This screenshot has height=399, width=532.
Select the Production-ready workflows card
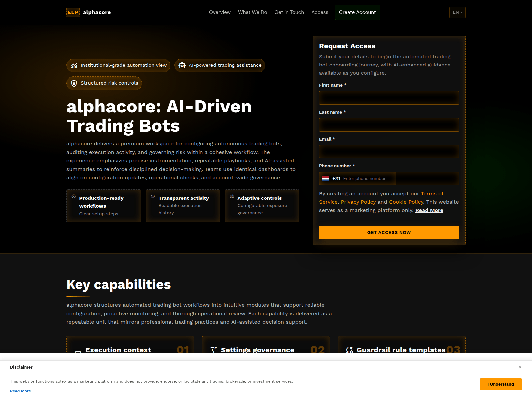click(104, 206)
